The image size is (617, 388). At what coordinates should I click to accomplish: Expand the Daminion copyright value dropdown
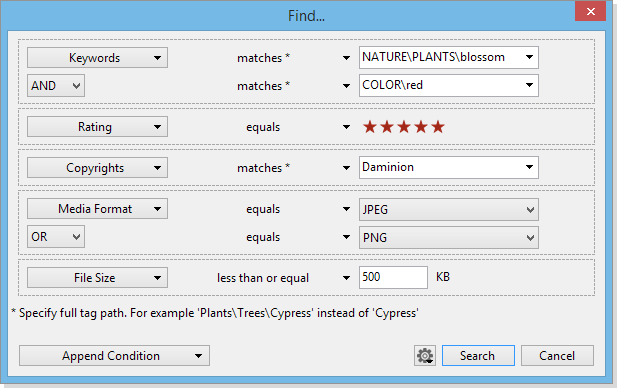click(x=529, y=167)
